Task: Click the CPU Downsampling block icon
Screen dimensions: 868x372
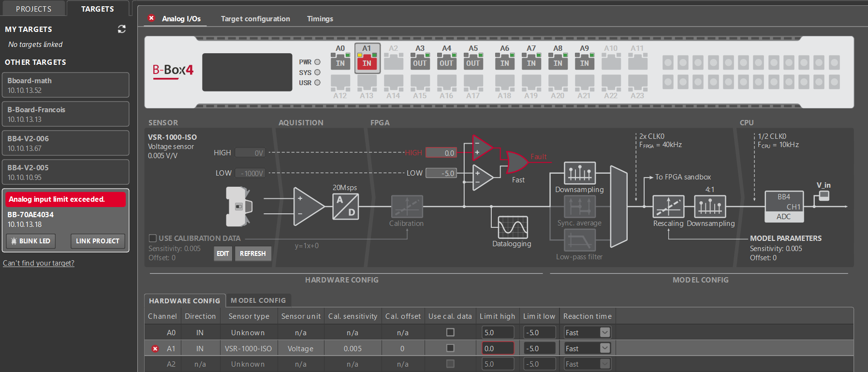Action: point(710,207)
